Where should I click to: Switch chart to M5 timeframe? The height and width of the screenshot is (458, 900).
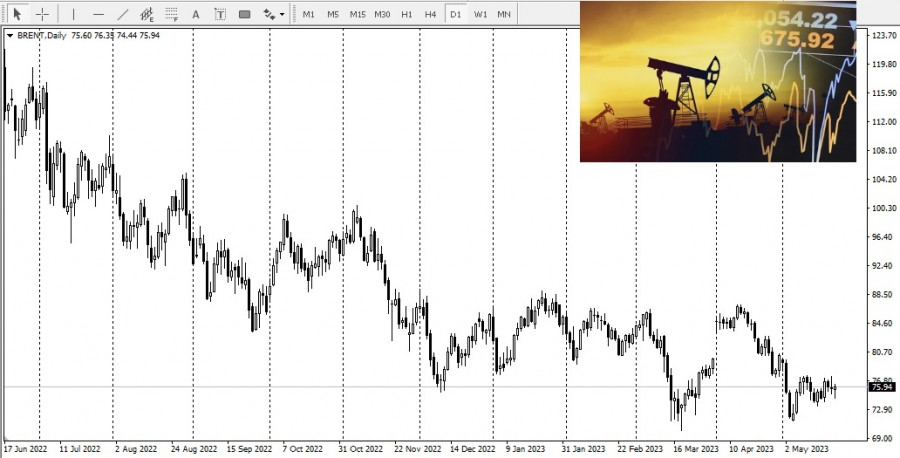(333, 14)
